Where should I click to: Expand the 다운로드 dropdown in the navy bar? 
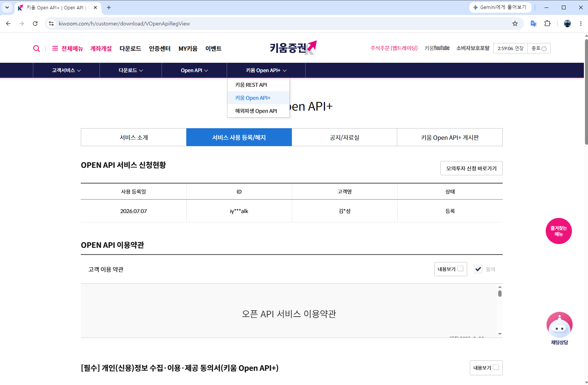[x=131, y=70]
